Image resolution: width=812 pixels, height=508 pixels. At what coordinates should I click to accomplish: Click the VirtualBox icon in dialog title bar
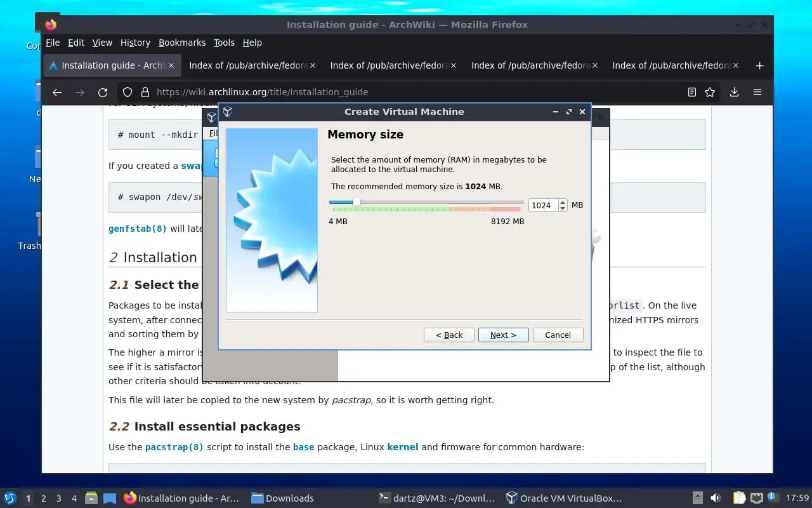(228, 112)
